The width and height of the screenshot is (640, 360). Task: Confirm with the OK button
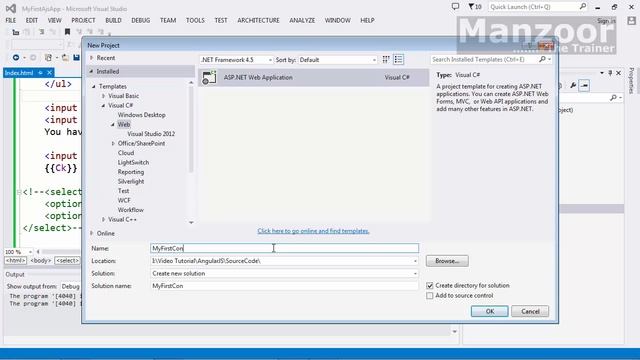[x=489, y=311]
